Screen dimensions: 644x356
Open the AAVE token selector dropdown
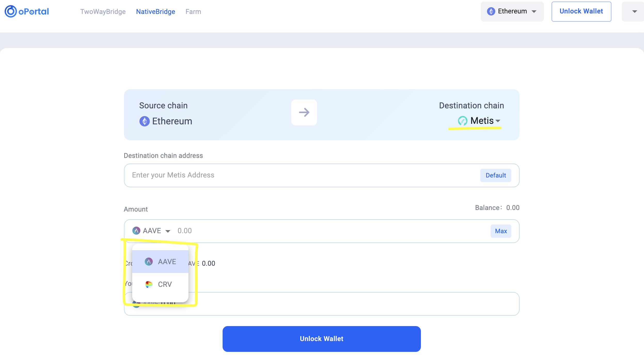(x=151, y=231)
